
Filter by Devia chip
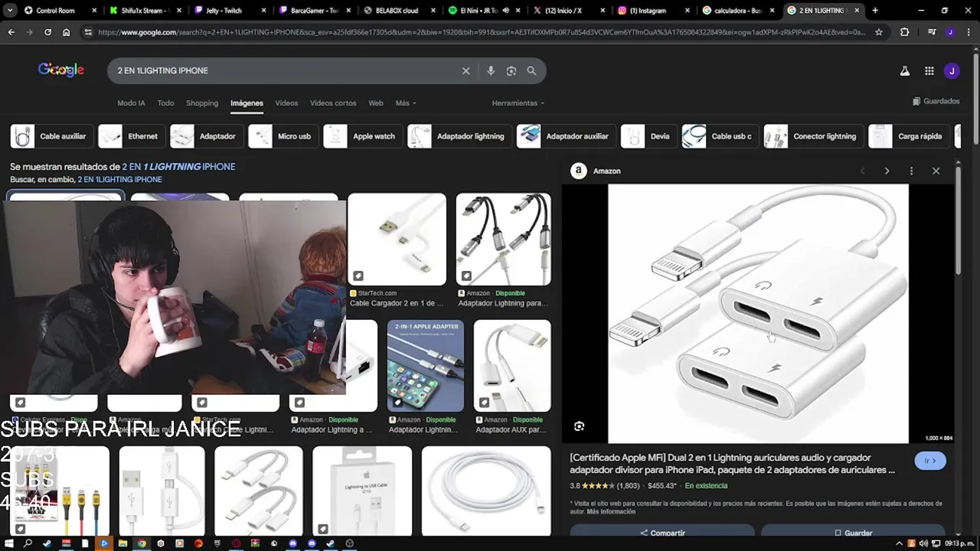point(648,136)
